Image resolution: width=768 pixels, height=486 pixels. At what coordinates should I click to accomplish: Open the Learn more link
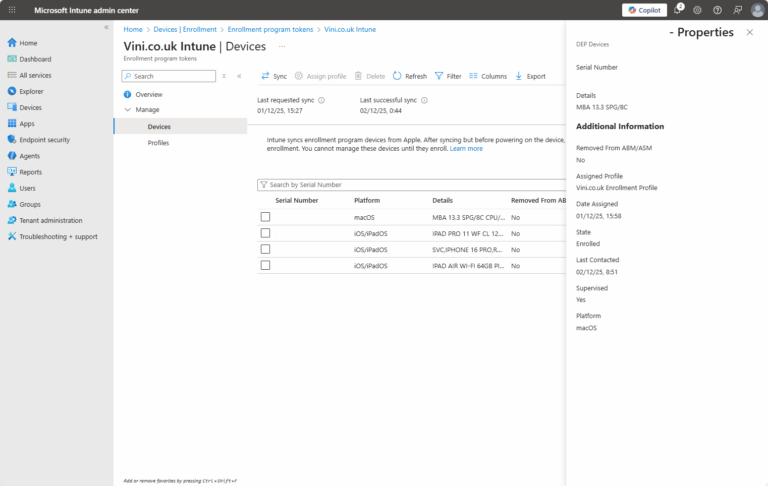[466, 148]
